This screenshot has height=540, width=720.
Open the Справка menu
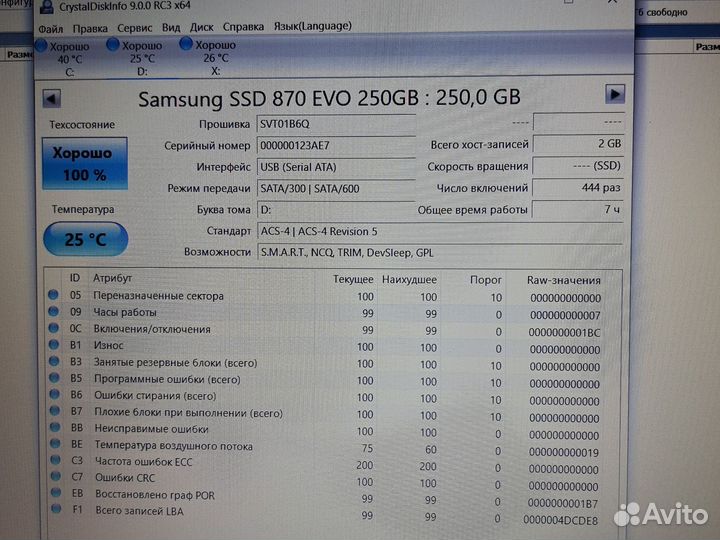tap(243, 27)
